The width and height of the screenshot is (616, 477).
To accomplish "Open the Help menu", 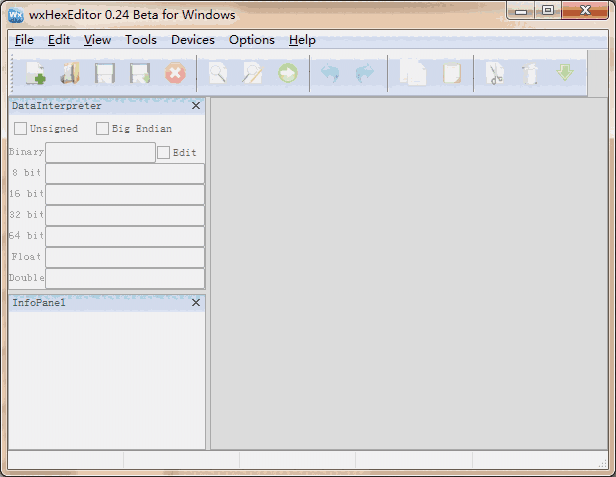I will coord(302,40).
